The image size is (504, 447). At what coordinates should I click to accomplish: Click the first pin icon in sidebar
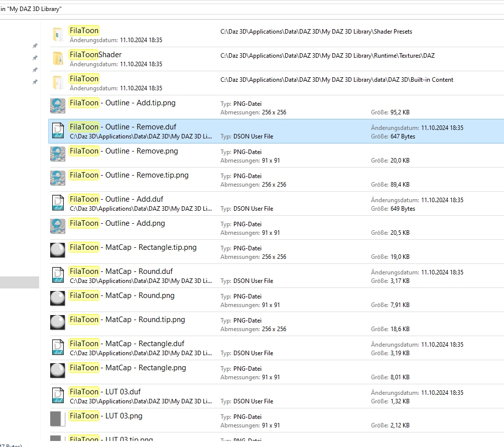pyautogui.click(x=35, y=46)
